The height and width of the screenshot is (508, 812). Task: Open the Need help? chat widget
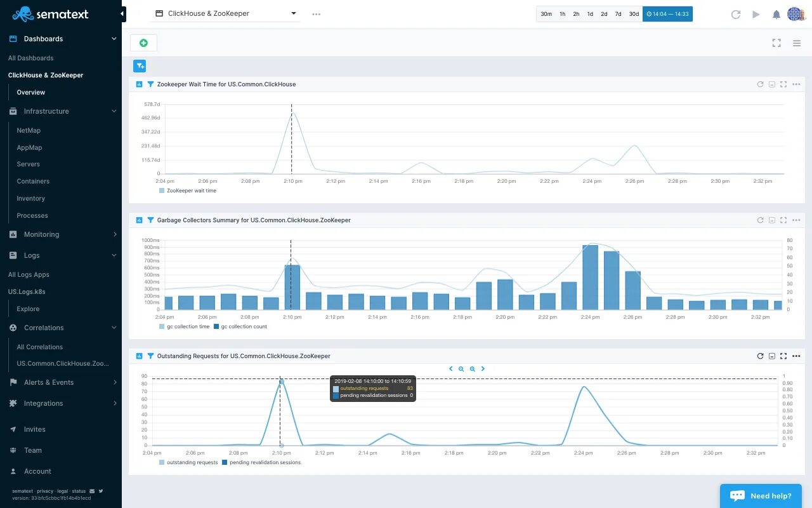[x=761, y=496]
